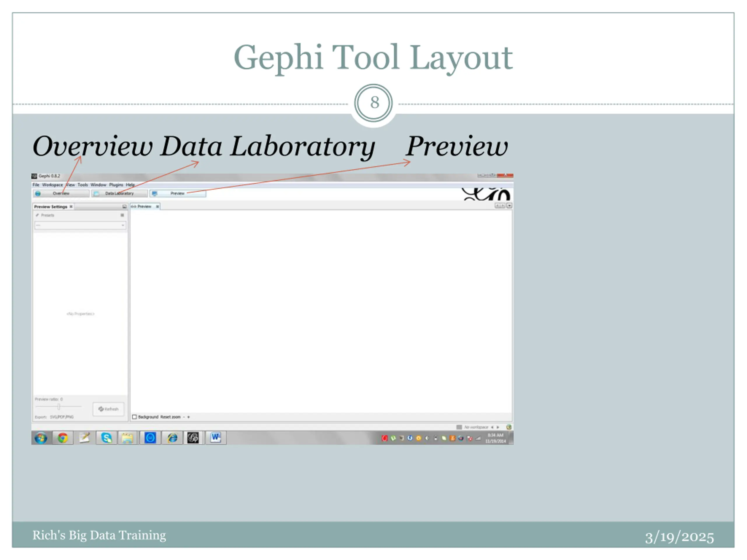Zoom in with the plus button
Screen dimensions: 747x560
tap(189, 417)
